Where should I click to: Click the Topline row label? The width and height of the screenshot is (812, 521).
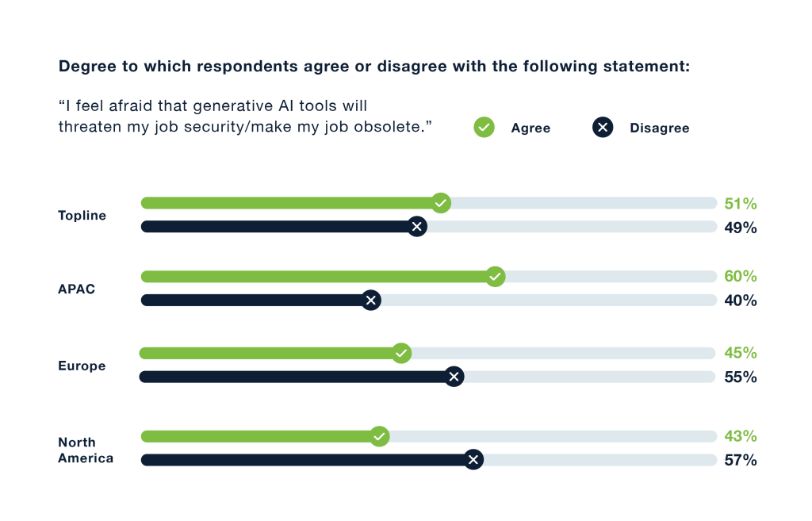(82, 216)
